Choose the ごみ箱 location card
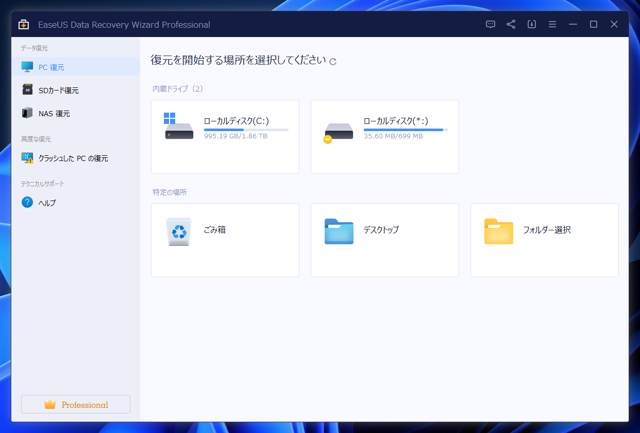 pos(225,240)
